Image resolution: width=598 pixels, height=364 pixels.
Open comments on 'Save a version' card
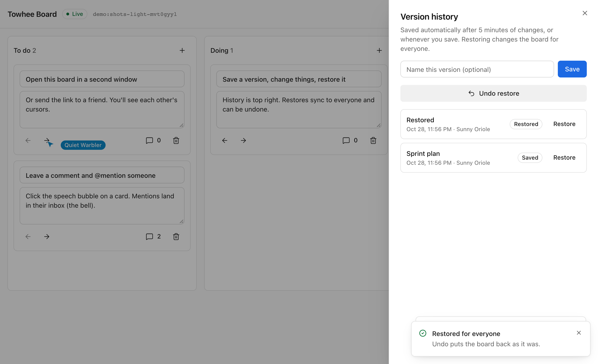click(350, 140)
